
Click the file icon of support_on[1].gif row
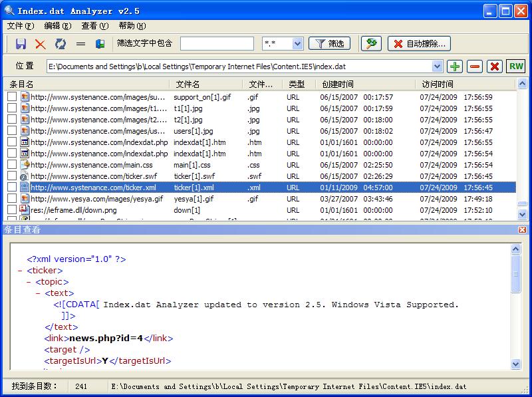click(x=25, y=97)
